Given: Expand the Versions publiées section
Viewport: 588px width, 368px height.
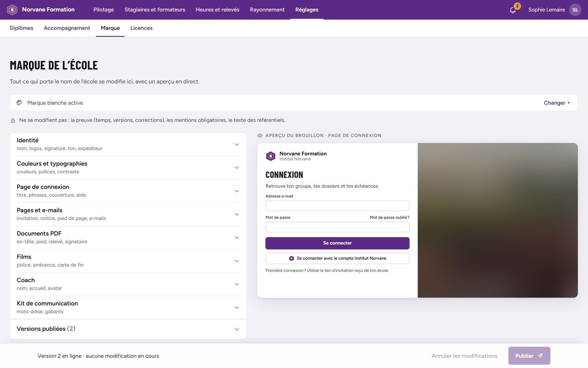Looking at the screenshot, I should pos(128,329).
